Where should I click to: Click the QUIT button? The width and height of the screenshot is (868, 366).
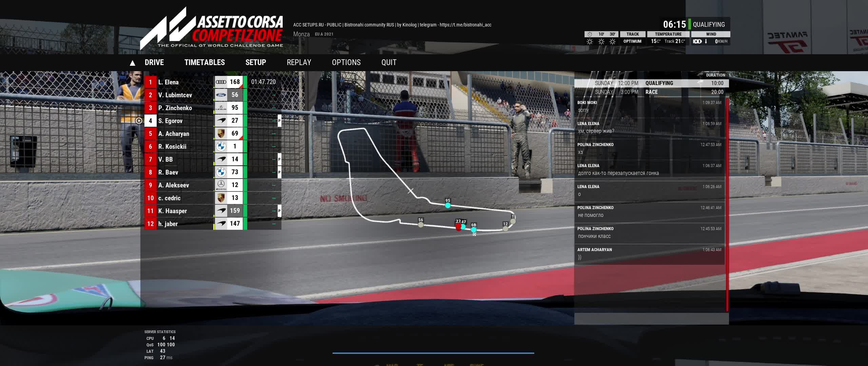[389, 62]
